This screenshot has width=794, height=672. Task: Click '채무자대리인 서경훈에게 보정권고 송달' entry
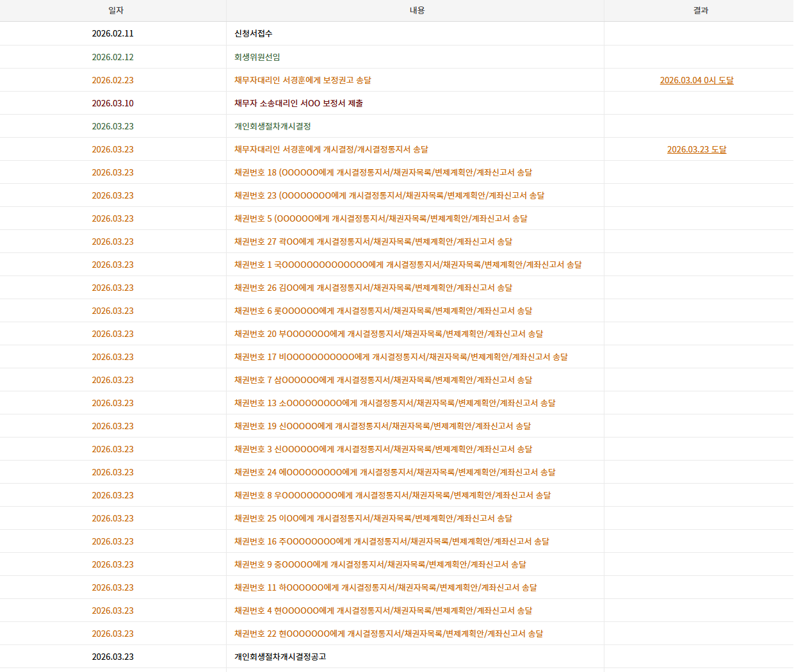coord(302,80)
